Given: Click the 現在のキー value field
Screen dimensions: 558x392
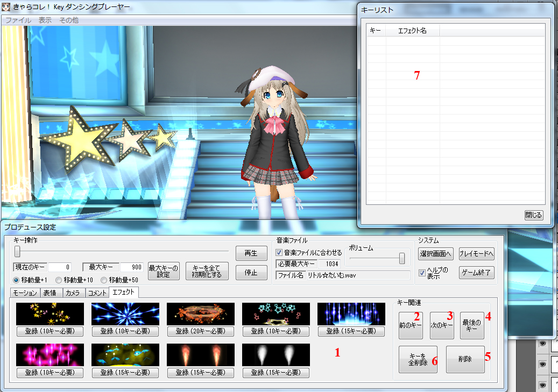Looking at the screenshot, I should [x=59, y=267].
